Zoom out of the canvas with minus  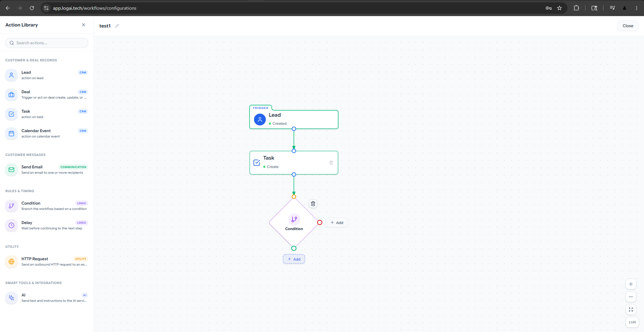tap(631, 297)
